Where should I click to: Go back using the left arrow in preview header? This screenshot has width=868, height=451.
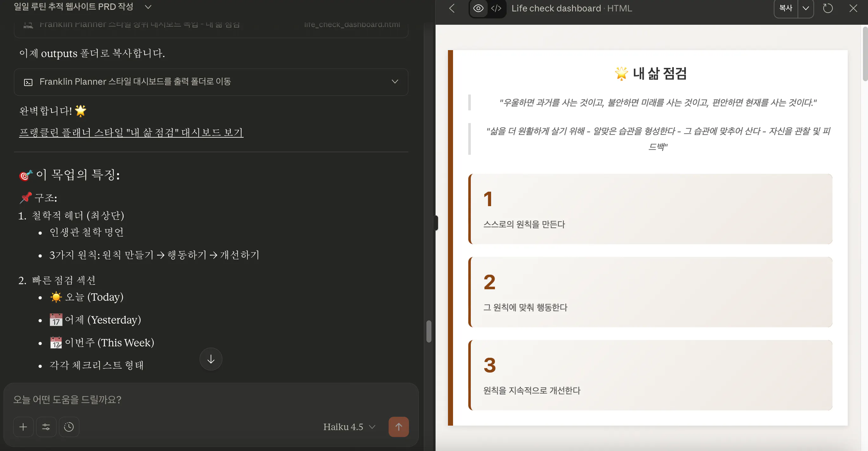click(452, 9)
